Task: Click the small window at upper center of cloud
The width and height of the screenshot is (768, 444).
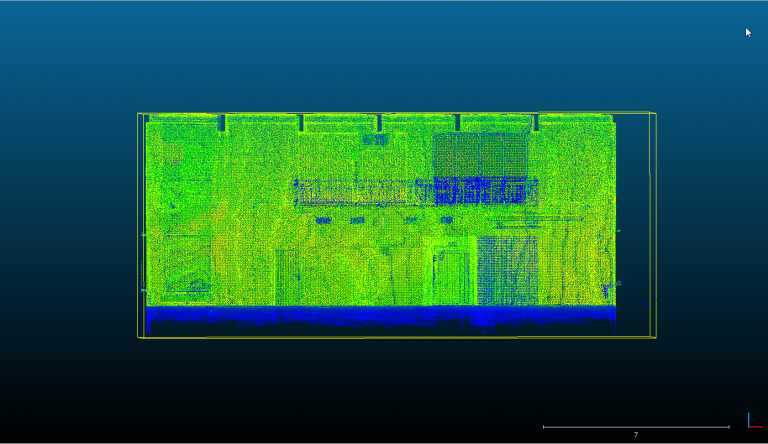Action: (x=375, y=140)
